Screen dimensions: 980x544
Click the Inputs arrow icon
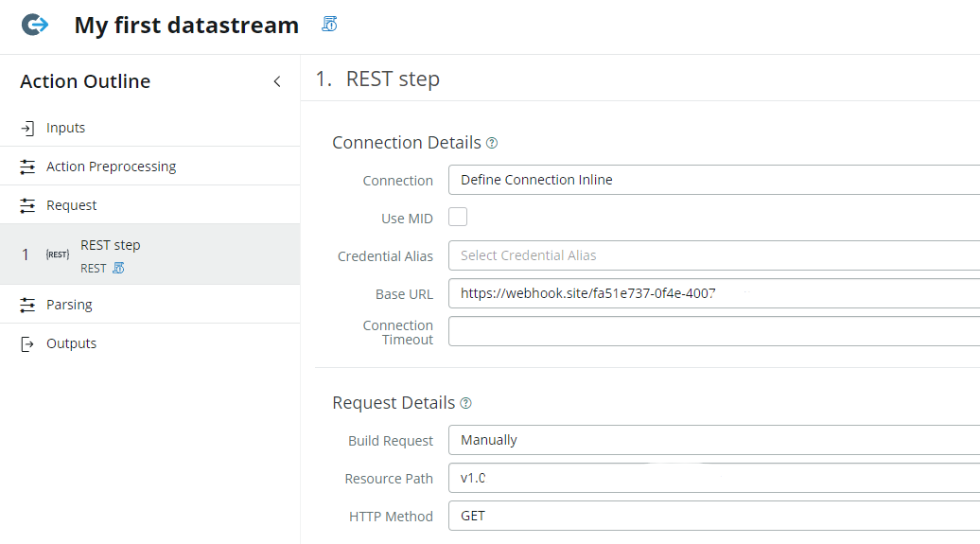[27, 128]
